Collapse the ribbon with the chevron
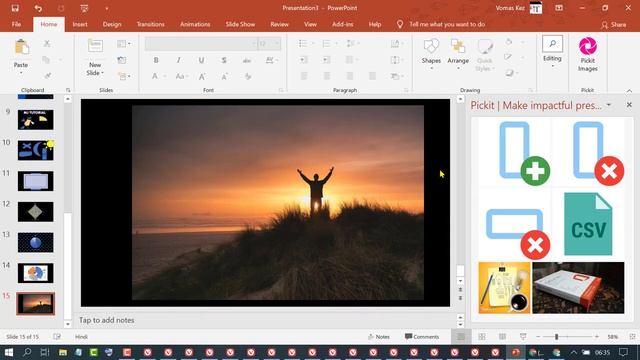The height and width of the screenshot is (360, 640). click(629, 91)
